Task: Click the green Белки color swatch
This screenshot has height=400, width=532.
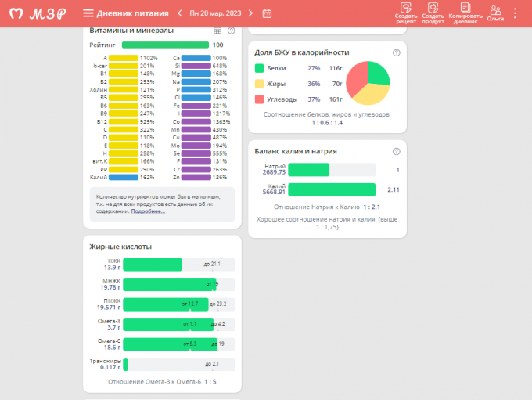Action: coord(260,69)
